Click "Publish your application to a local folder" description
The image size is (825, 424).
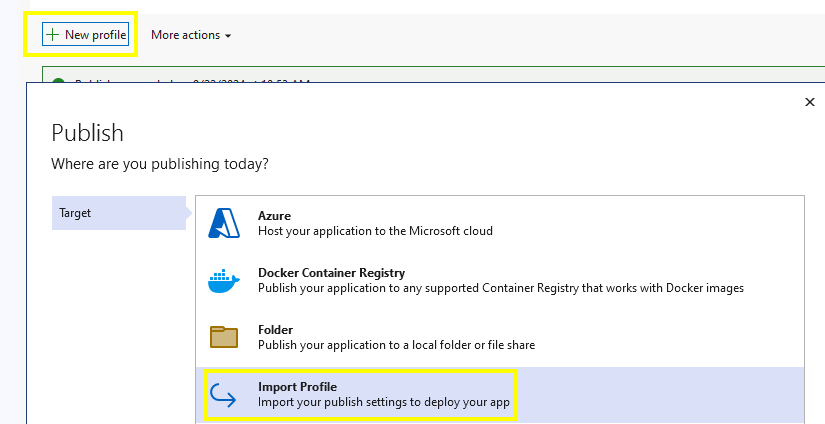point(396,345)
